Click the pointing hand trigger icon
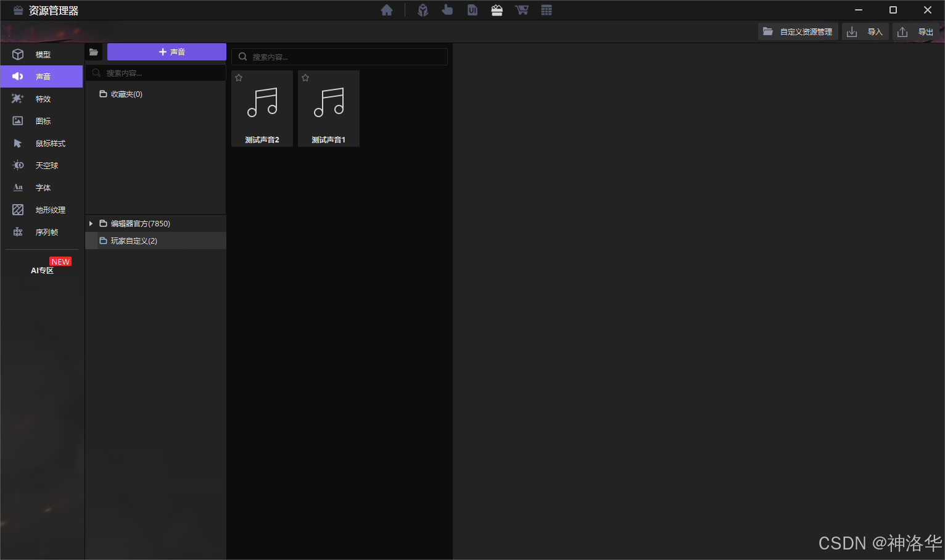Image resolution: width=945 pixels, height=560 pixels. tap(448, 10)
